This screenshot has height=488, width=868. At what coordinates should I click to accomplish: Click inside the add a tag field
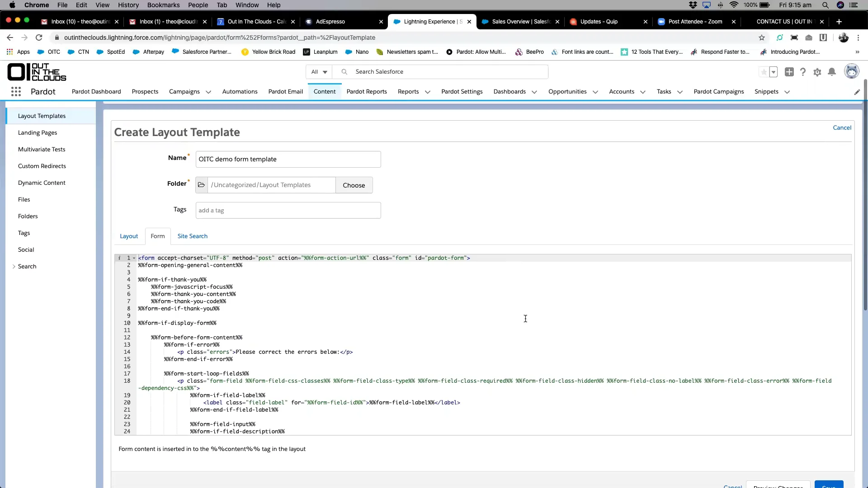tap(288, 210)
